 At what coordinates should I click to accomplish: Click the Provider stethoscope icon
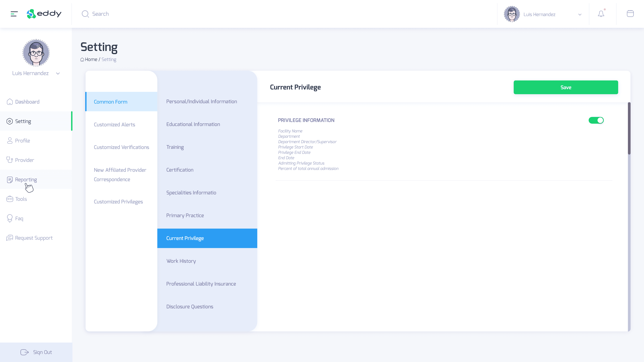click(x=10, y=160)
